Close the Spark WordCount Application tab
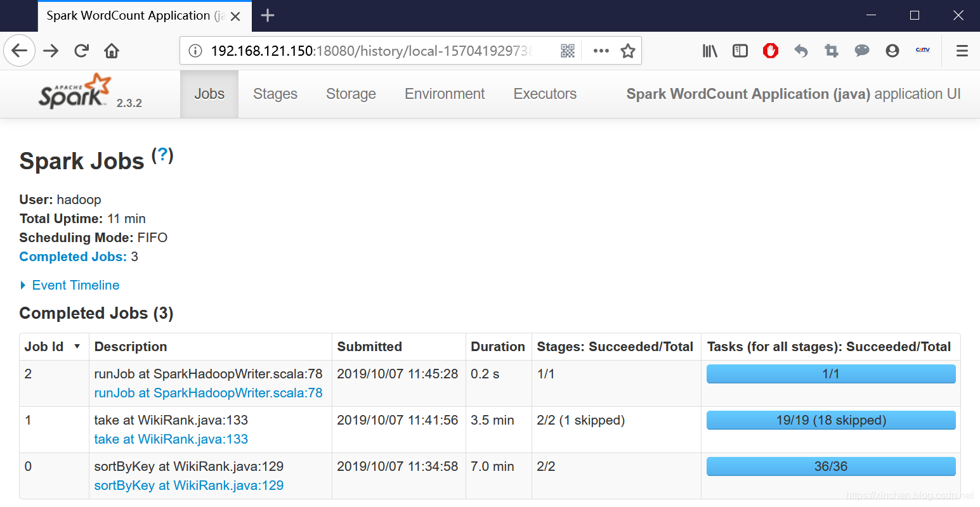The image size is (980, 507). [235, 16]
